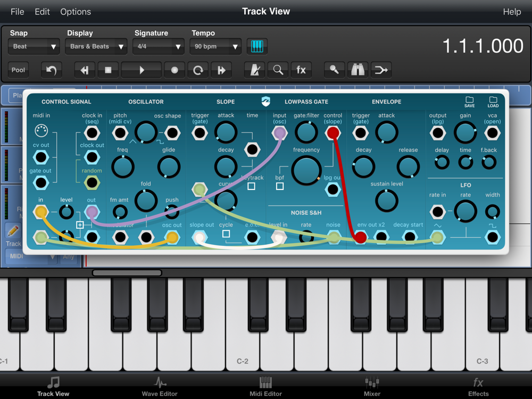Viewport: 532px width, 399px height.
Task: Switch to Midi Editor tab
Action: [x=265, y=386]
